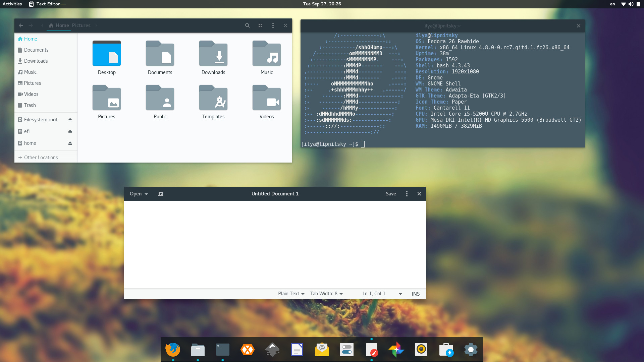Go forward in file manager

pyautogui.click(x=31, y=25)
